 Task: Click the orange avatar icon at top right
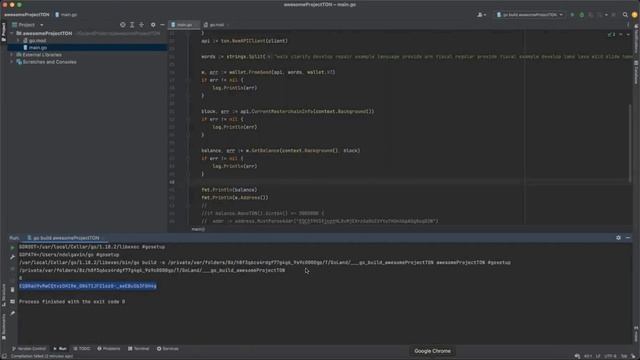(634, 15)
